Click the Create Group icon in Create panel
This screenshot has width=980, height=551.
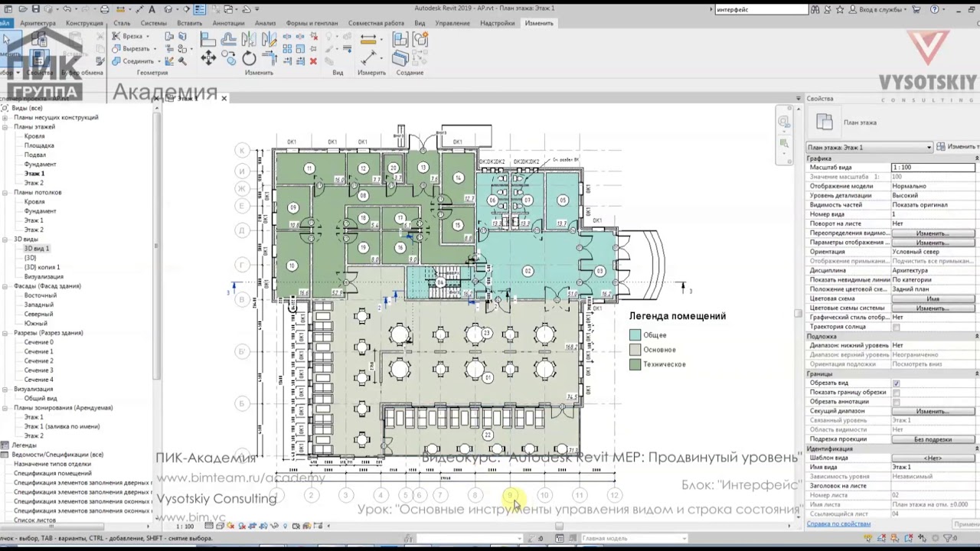[420, 39]
